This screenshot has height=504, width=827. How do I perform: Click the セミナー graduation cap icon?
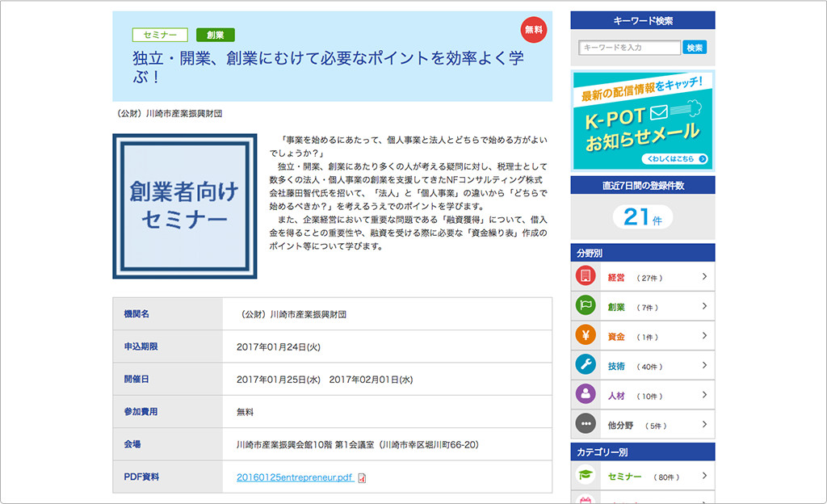coord(586,476)
